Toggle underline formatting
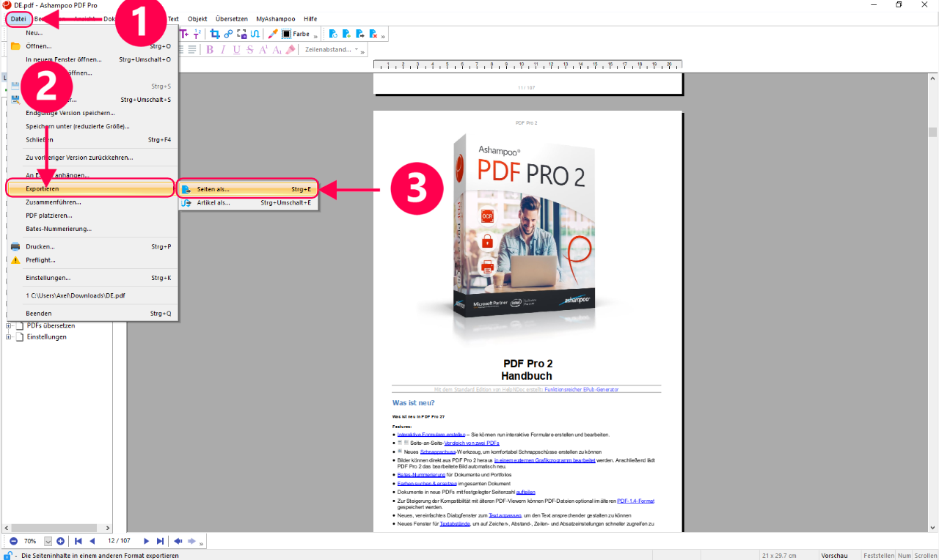Screen dimensions: 939x560 236,49
